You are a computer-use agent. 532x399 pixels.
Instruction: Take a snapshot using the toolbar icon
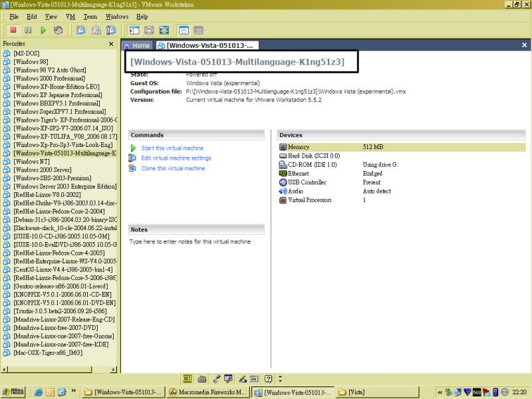[80, 30]
